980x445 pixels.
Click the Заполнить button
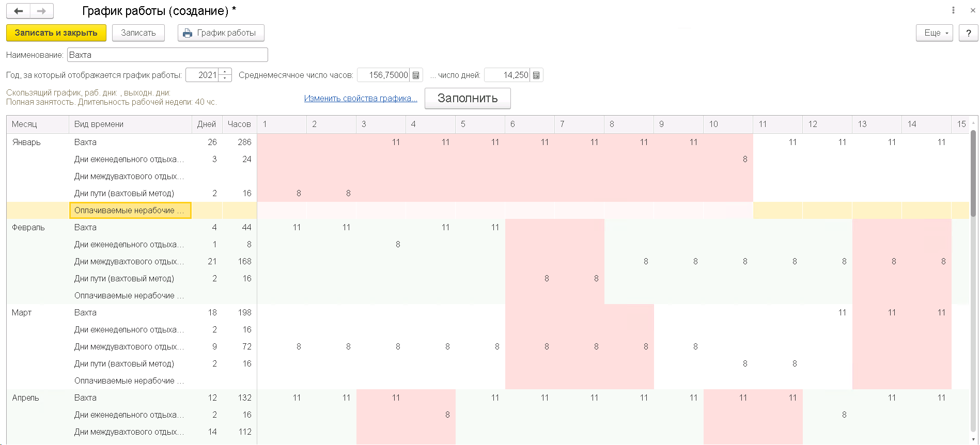[x=468, y=98]
